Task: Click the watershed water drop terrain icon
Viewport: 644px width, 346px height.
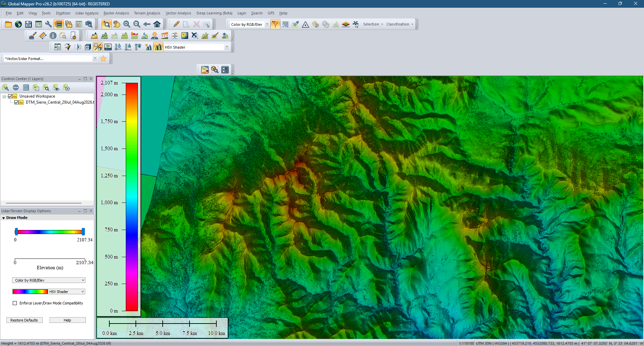Action: click(x=145, y=36)
